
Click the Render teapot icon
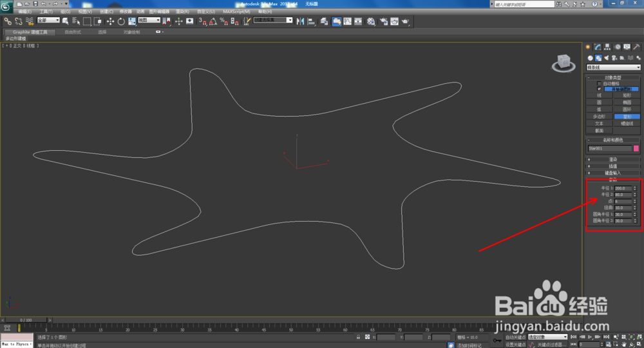point(405,21)
